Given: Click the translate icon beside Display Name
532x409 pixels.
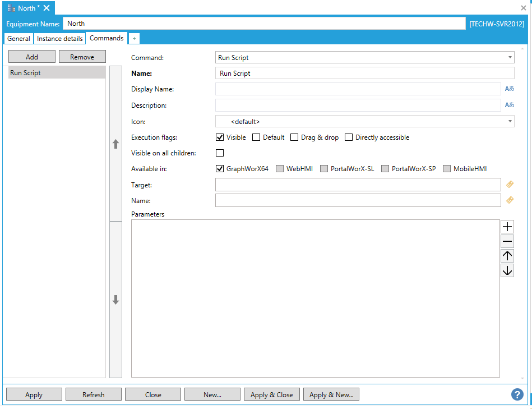Looking at the screenshot, I should click(509, 89).
